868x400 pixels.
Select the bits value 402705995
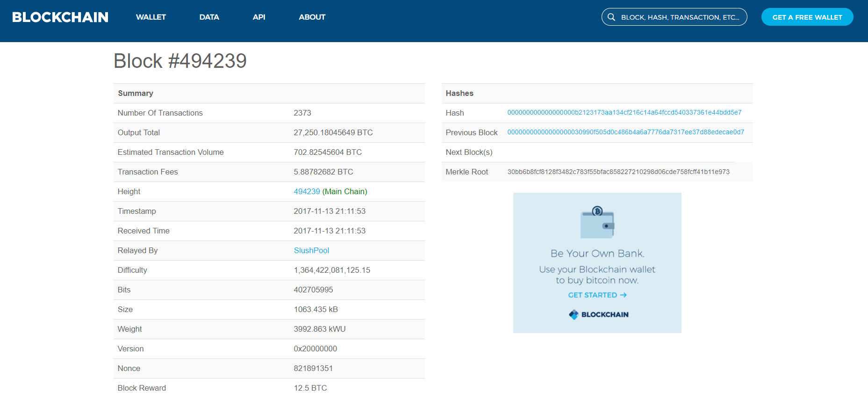coord(313,290)
